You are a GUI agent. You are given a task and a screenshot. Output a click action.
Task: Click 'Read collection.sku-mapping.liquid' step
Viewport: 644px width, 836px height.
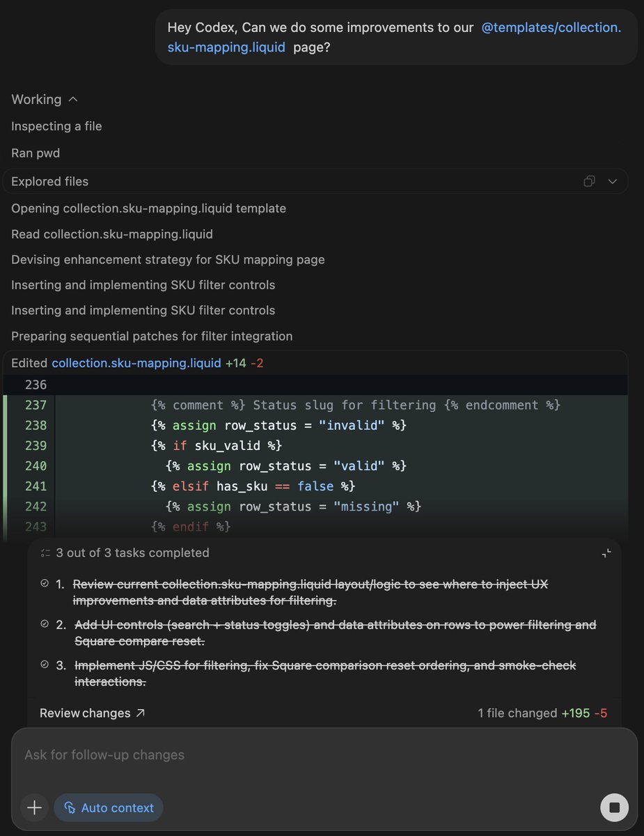[112, 234]
